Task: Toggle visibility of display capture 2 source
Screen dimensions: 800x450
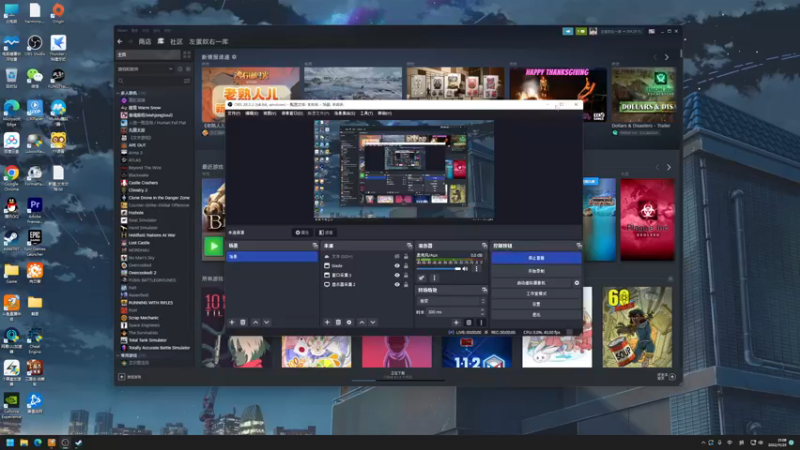Action: [x=397, y=284]
